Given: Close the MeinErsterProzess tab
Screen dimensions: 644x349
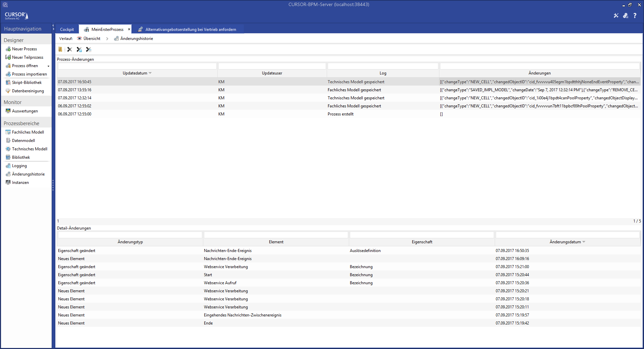Looking at the screenshot, I should click(129, 29).
